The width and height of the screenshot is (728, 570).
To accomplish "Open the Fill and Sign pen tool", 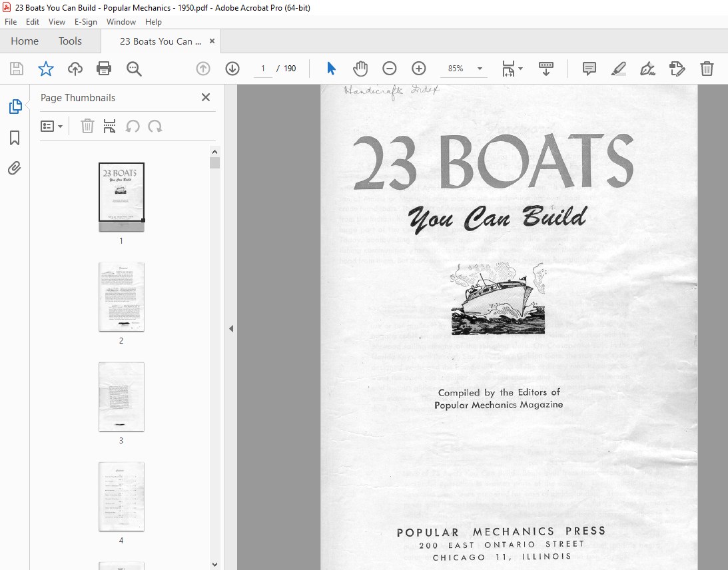I will (x=647, y=69).
